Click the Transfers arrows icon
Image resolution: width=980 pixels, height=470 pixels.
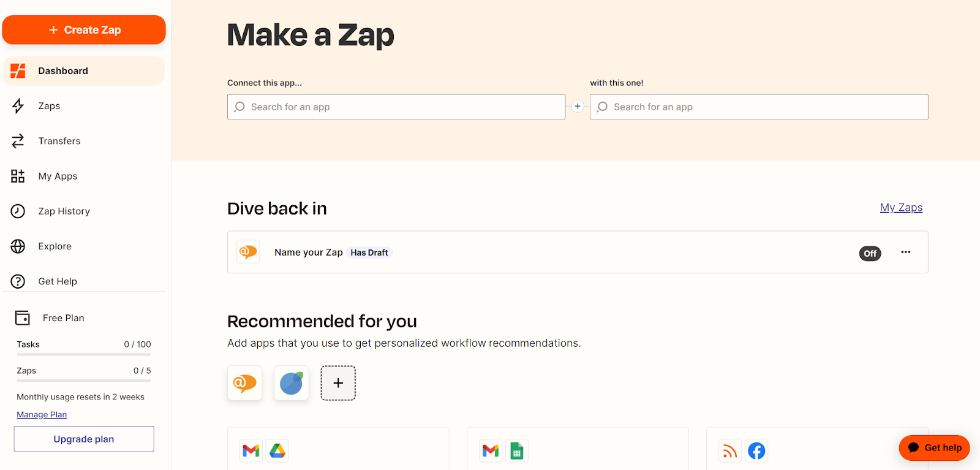pos(18,141)
